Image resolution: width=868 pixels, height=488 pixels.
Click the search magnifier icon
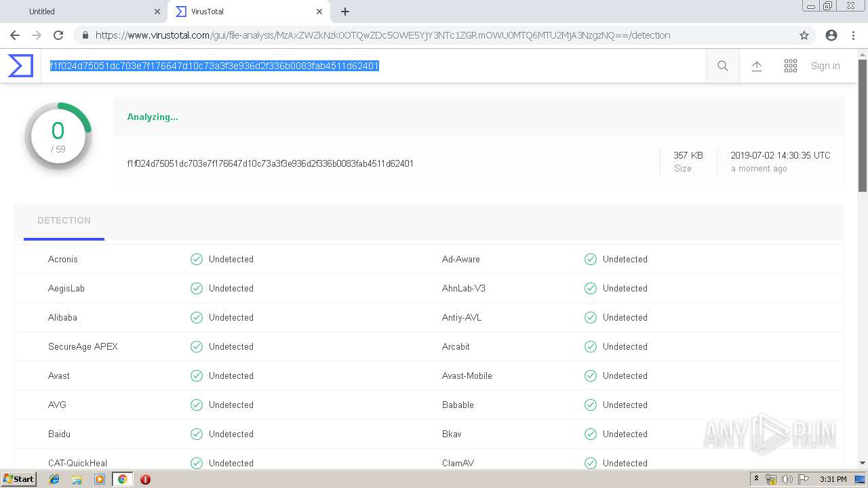(x=723, y=66)
